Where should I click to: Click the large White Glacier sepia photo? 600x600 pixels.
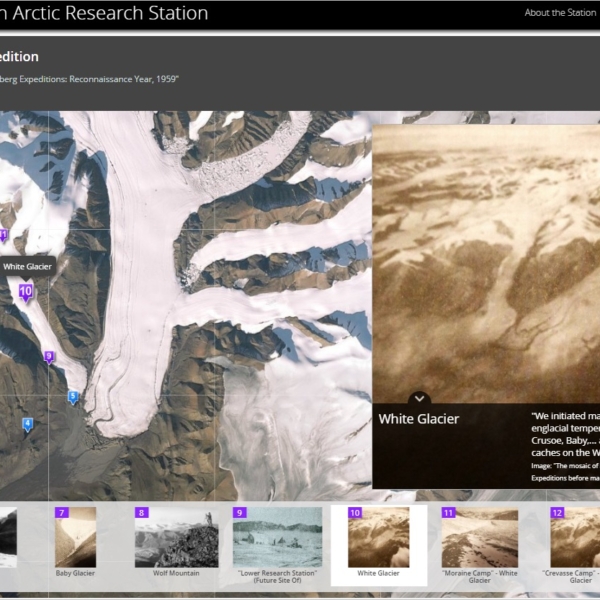click(485, 260)
